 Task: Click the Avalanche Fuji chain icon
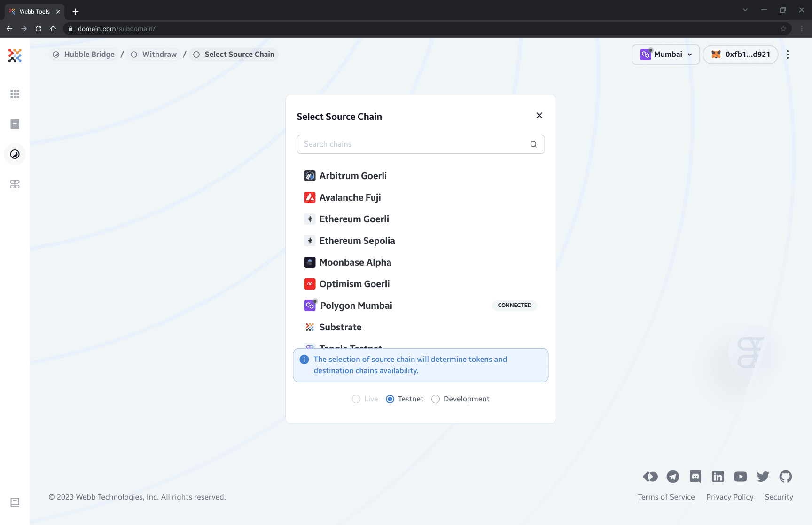click(x=310, y=197)
